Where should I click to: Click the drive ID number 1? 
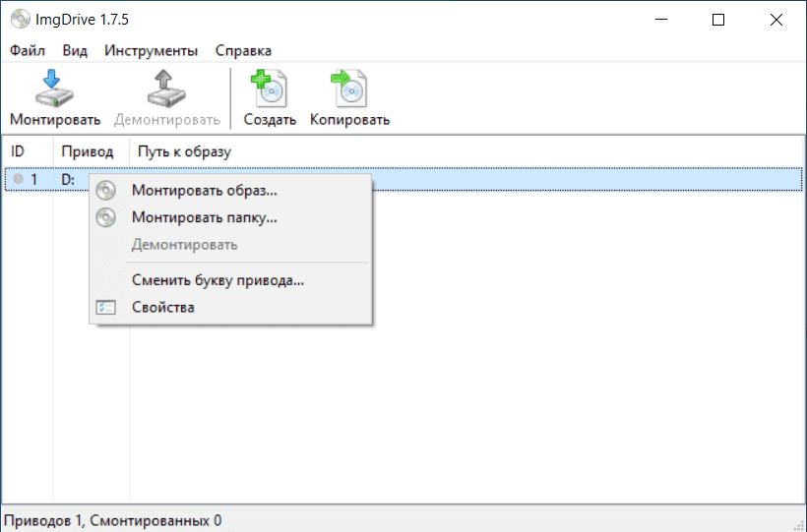tap(34, 180)
